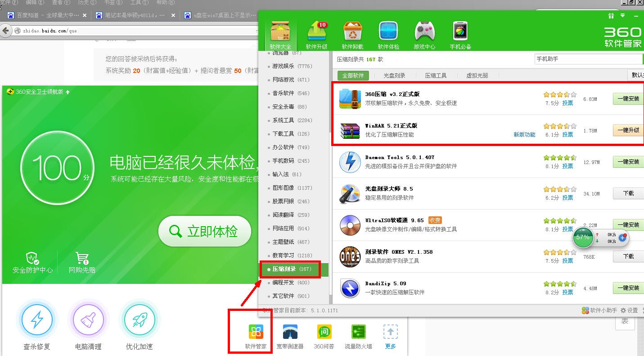Click 投票 link for 360压缩

(567, 103)
